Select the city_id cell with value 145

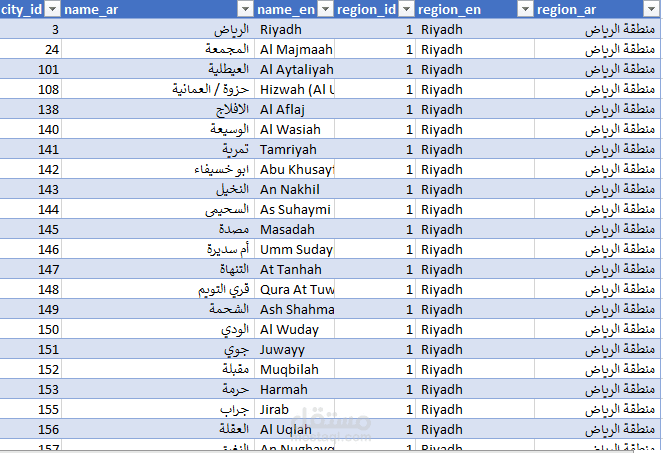click(30, 229)
